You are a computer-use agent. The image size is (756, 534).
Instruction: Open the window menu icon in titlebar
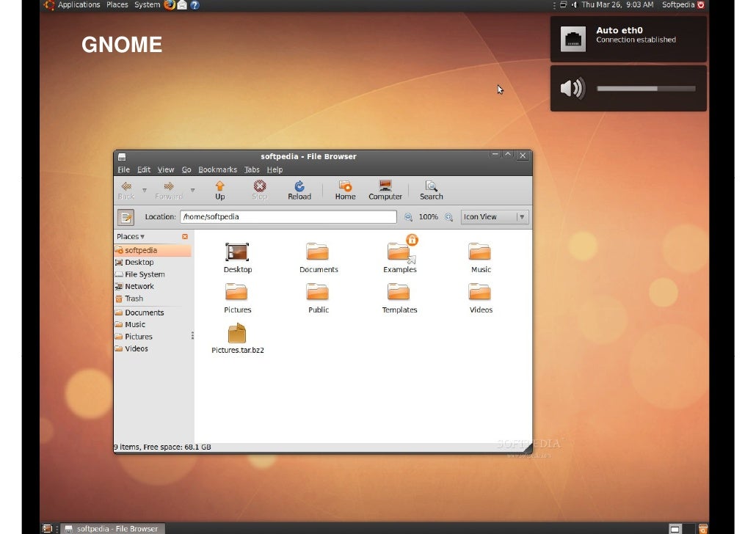122,157
